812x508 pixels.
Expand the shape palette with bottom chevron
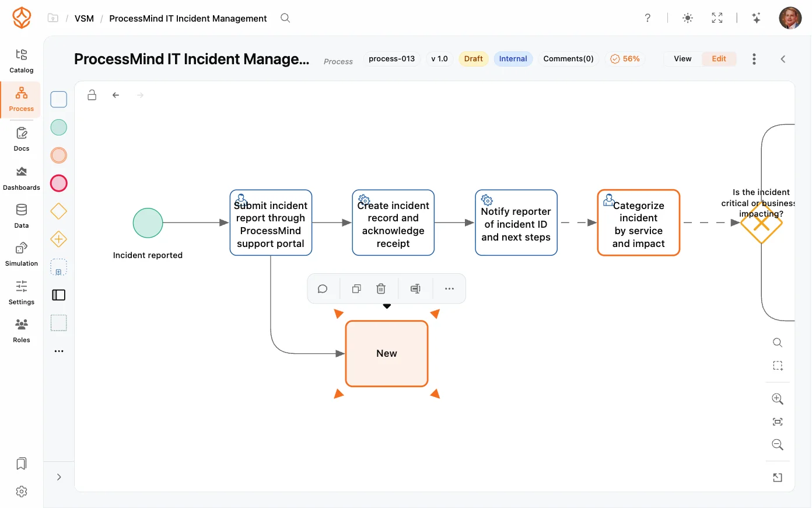pyautogui.click(x=59, y=477)
